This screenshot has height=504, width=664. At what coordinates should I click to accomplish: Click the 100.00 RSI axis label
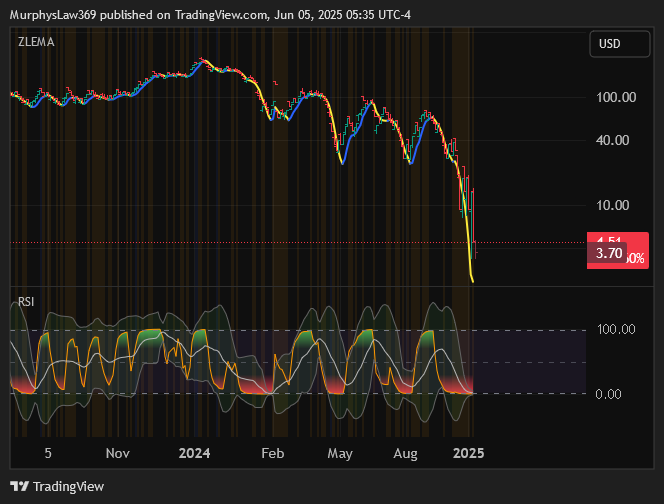[616, 329]
